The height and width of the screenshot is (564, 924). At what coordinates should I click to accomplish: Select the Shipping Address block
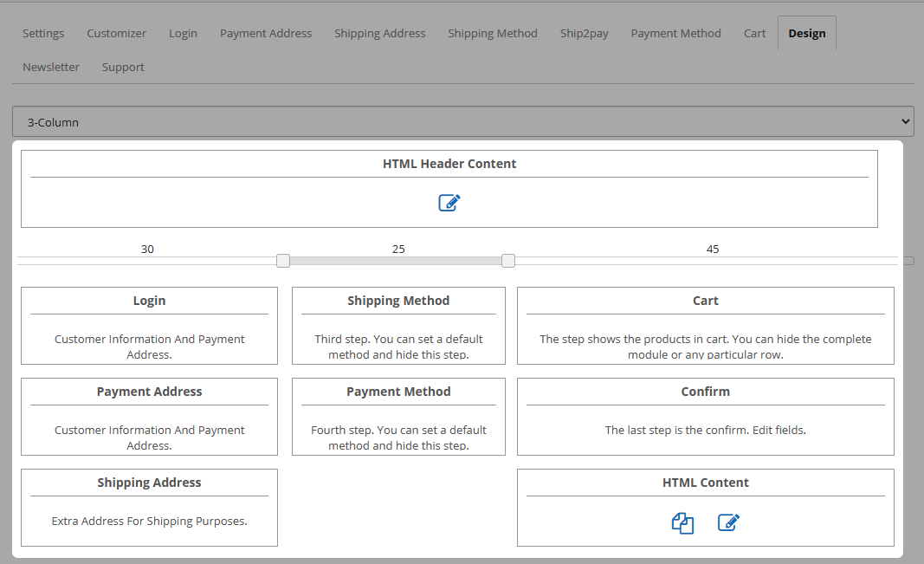tap(149, 507)
